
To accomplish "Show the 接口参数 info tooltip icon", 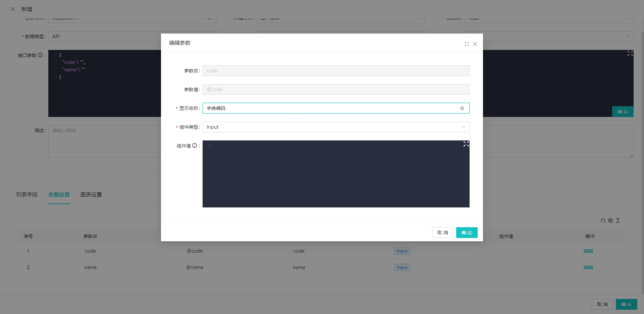I will click(x=40, y=55).
